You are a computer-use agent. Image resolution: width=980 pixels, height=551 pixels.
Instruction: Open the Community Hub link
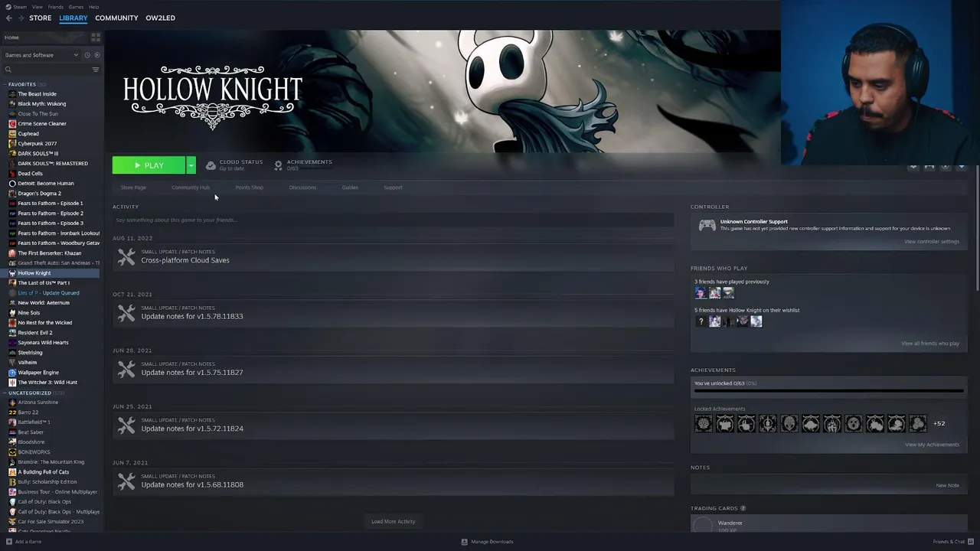(x=191, y=187)
